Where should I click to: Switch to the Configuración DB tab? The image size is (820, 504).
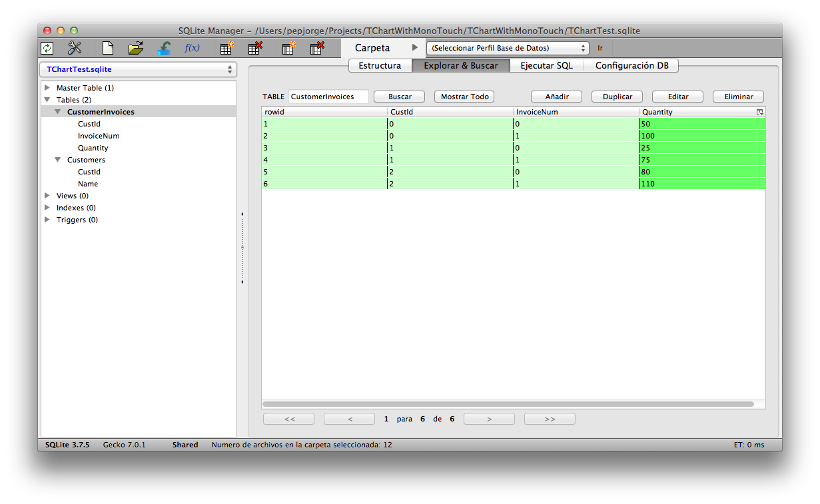[631, 65]
